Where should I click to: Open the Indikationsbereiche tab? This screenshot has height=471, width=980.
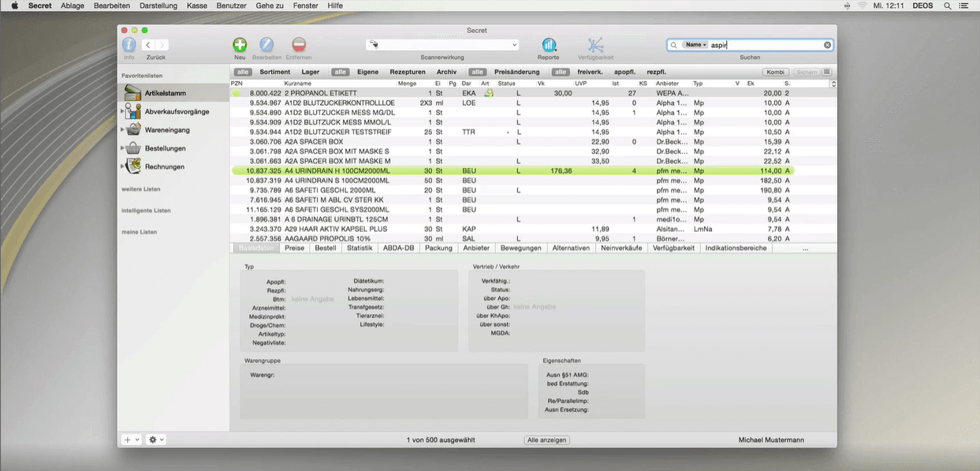tap(736, 248)
